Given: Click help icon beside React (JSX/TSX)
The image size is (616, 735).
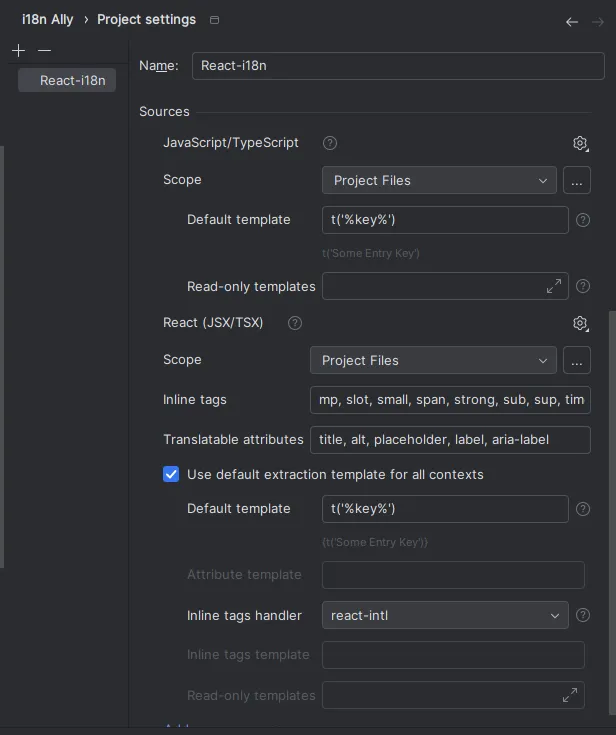Looking at the screenshot, I should pyautogui.click(x=295, y=323).
